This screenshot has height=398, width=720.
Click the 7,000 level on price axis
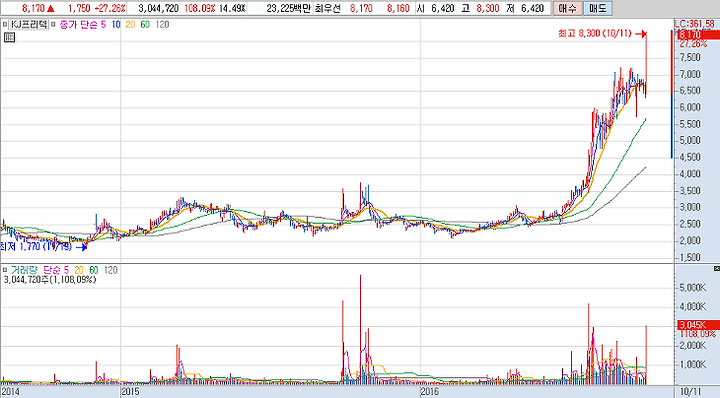[690, 74]
